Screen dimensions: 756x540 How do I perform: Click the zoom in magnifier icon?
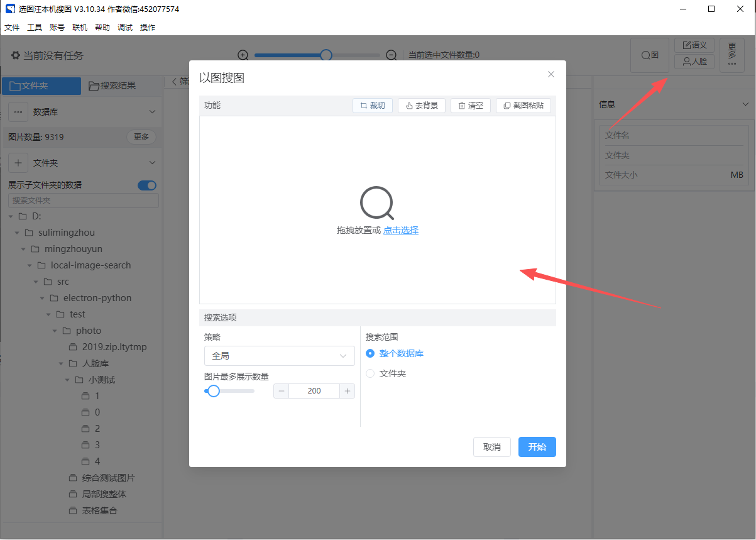click(243, 55)
